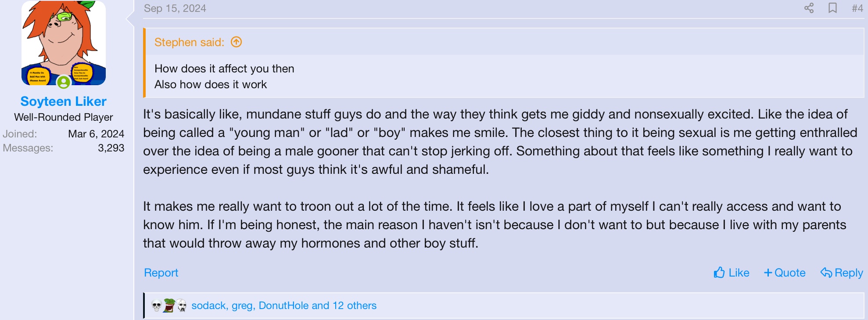This screenshot has width=868, height=320.
Task: Click the green online status badge
Action: point(64,82)
